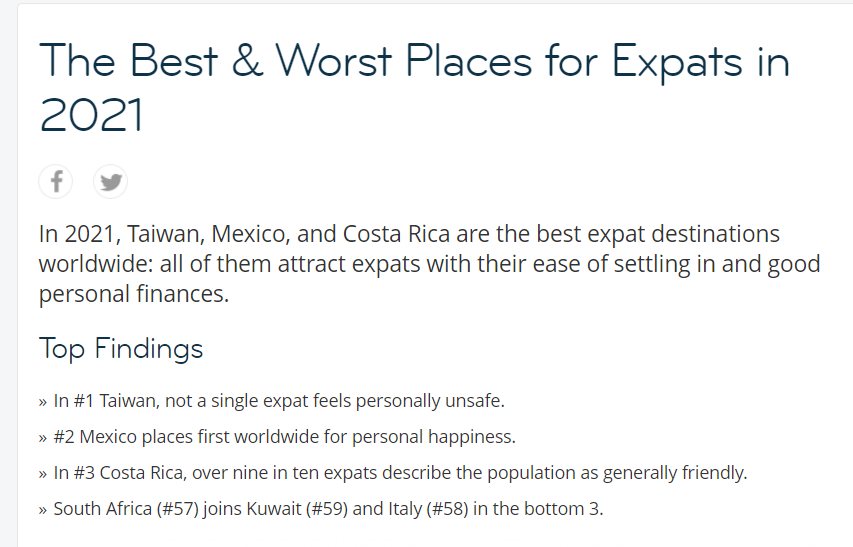This screenshot has height=547, width=853.
Task: Click the '2021' on the headline's second line
Action: [91, 115]
